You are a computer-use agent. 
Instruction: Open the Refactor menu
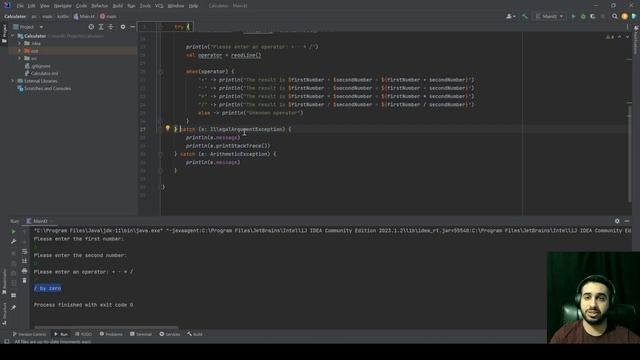100,6
